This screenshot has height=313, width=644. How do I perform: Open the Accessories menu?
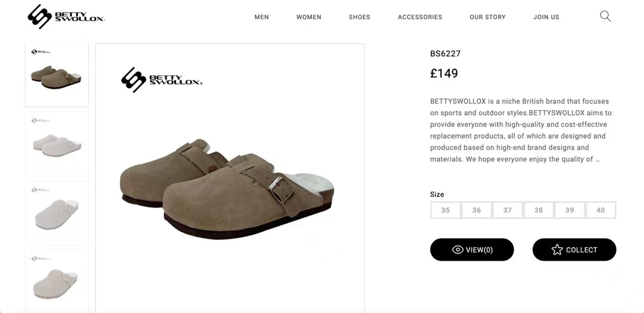(420, 17)
